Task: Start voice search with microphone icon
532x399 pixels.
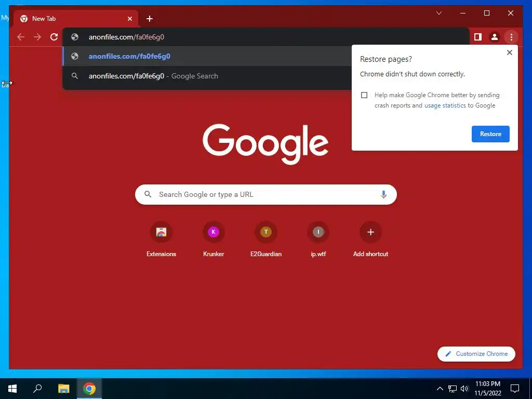Action: click(x=383, y=194)
